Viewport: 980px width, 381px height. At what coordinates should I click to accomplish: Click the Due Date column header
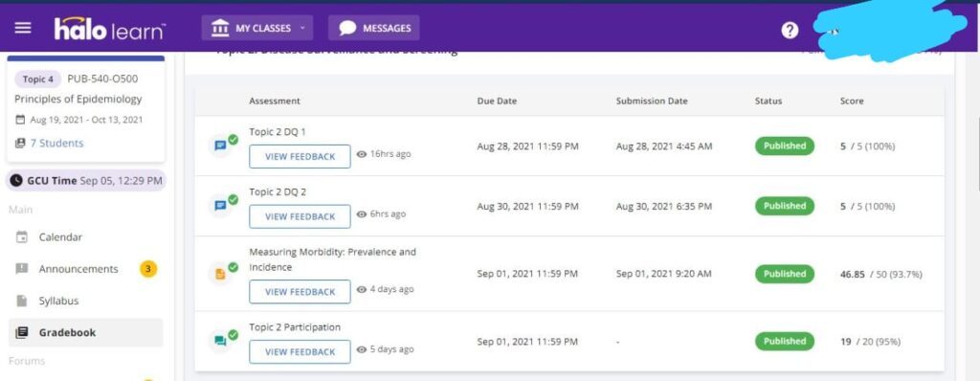tap(497, 101)
